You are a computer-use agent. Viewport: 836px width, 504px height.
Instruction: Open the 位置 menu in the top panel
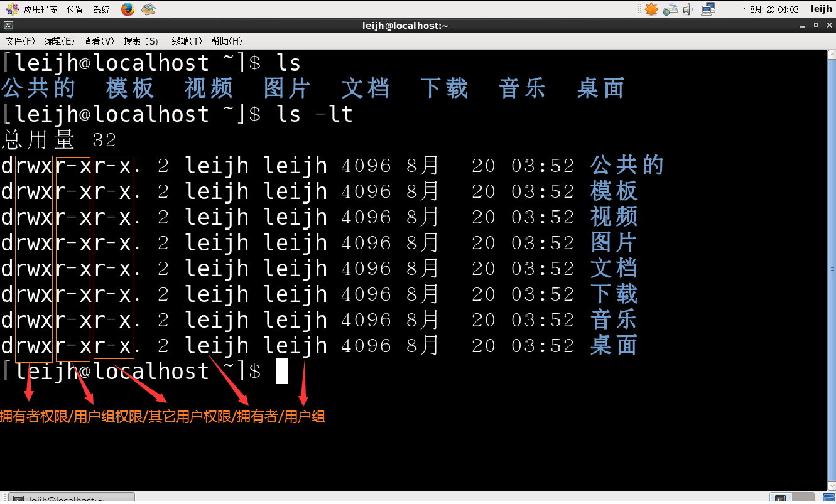coord(74,9)
